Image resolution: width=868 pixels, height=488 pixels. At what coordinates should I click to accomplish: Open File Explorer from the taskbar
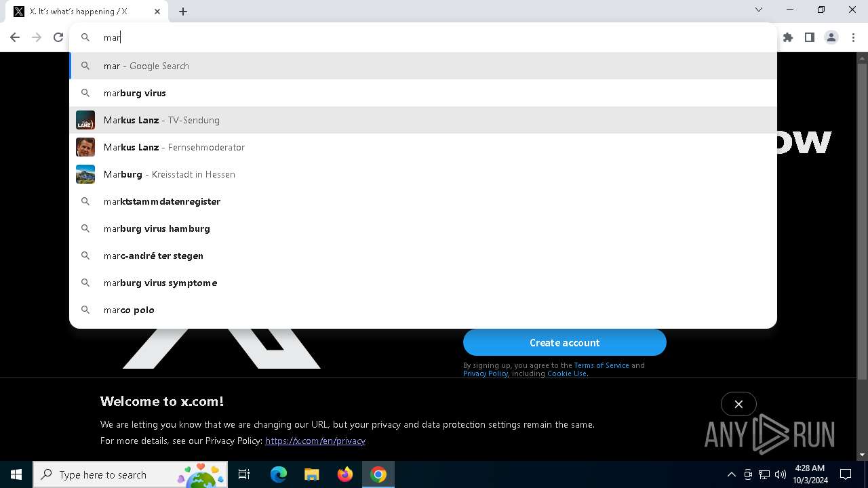312,474
